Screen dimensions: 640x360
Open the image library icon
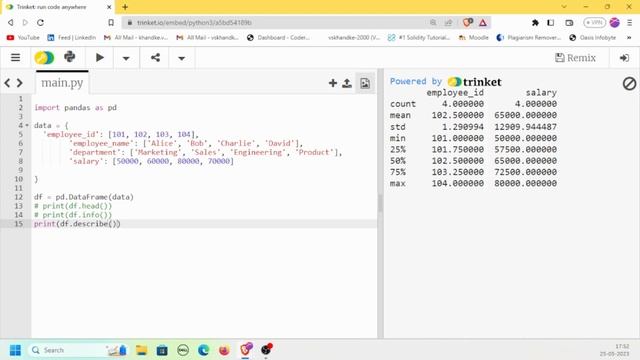pos(365,83)
